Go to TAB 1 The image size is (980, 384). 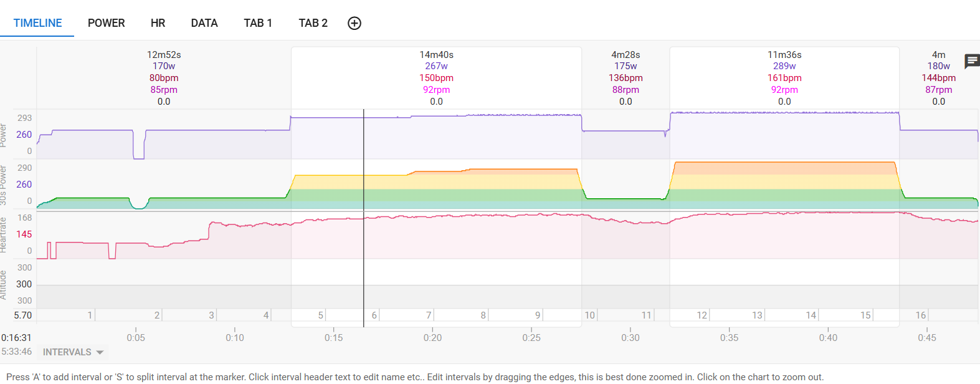(258, 23)
